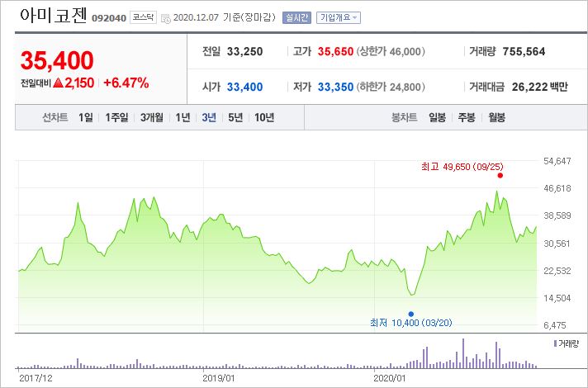Viewport: 588px width, 388px height.
Task: Click the 2020.12.07 기준(장마감) date text
Action: [225, 17]
